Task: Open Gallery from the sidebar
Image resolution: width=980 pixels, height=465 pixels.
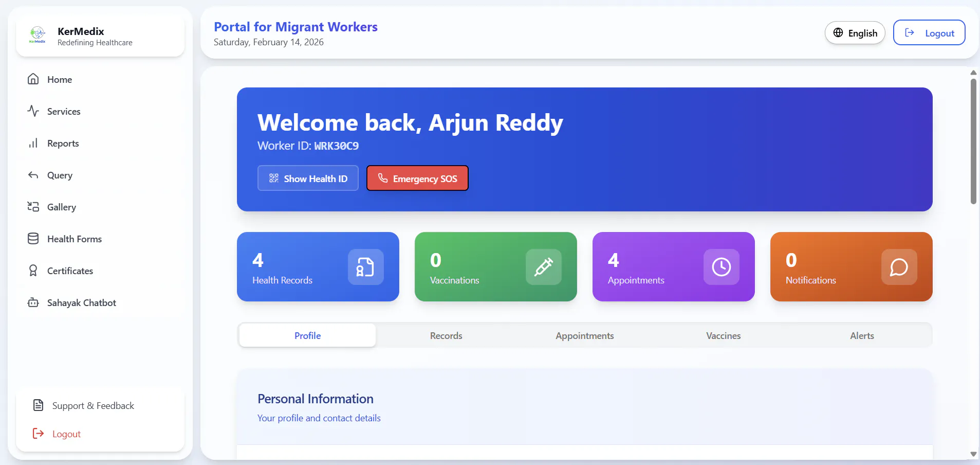Action: (x=100, y=207)
